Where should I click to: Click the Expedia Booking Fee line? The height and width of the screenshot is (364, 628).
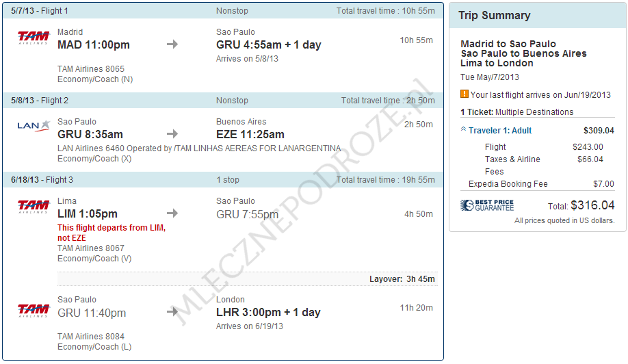pyautogui.click(x=508, y=184)
